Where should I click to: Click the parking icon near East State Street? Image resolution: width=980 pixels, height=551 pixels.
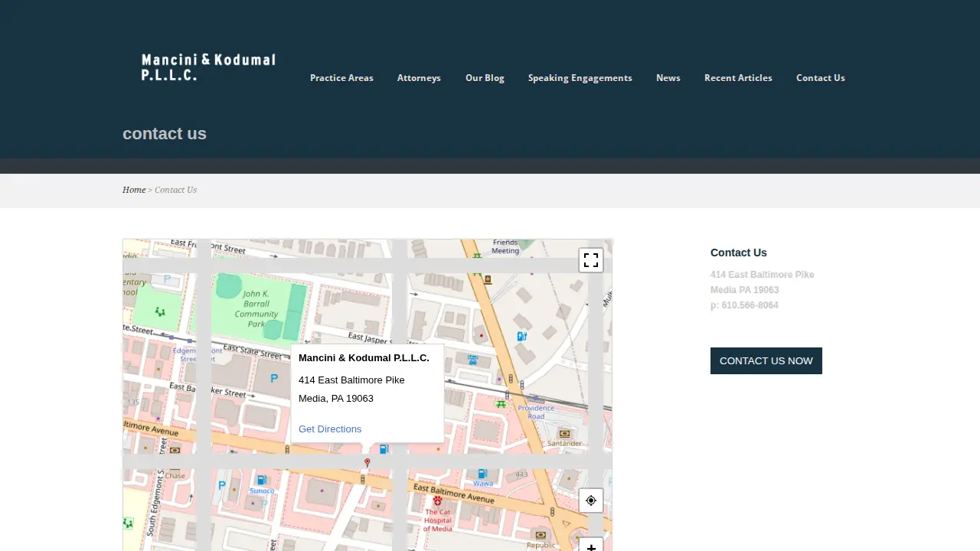tap(274, 378)
